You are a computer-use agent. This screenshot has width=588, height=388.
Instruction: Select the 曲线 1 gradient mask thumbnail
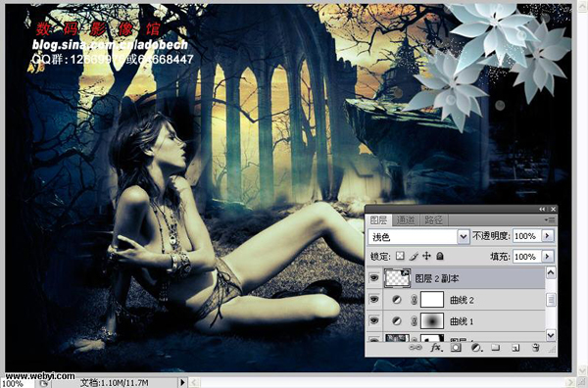[x=432, y=321]
